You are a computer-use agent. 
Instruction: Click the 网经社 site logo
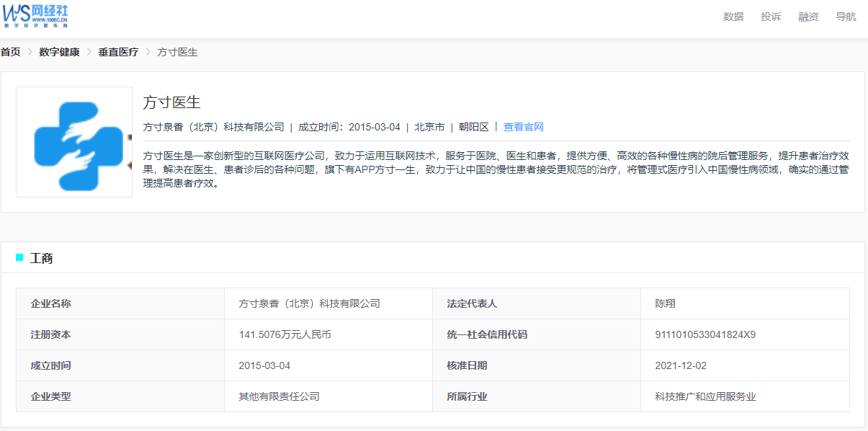(x=35, y=15)
